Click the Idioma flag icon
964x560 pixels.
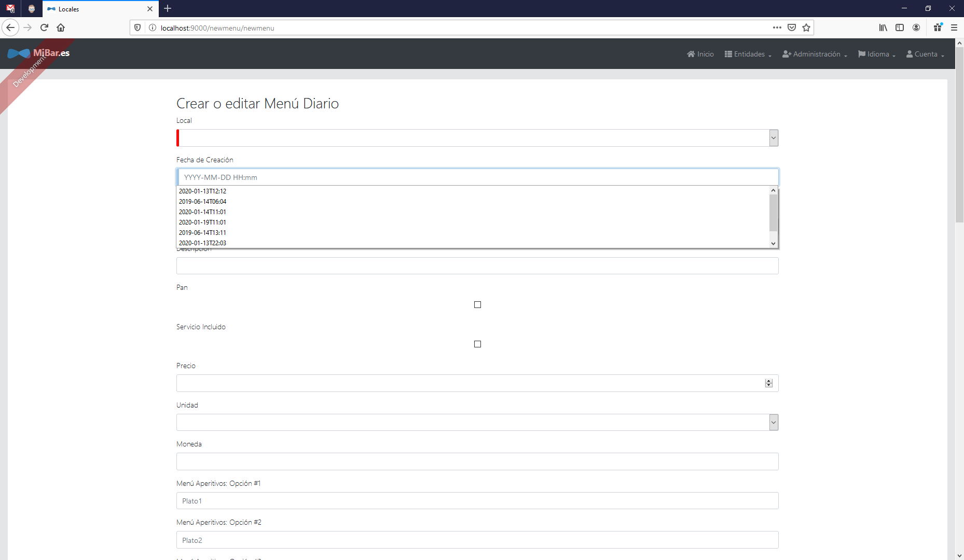(x=861, y=54)
